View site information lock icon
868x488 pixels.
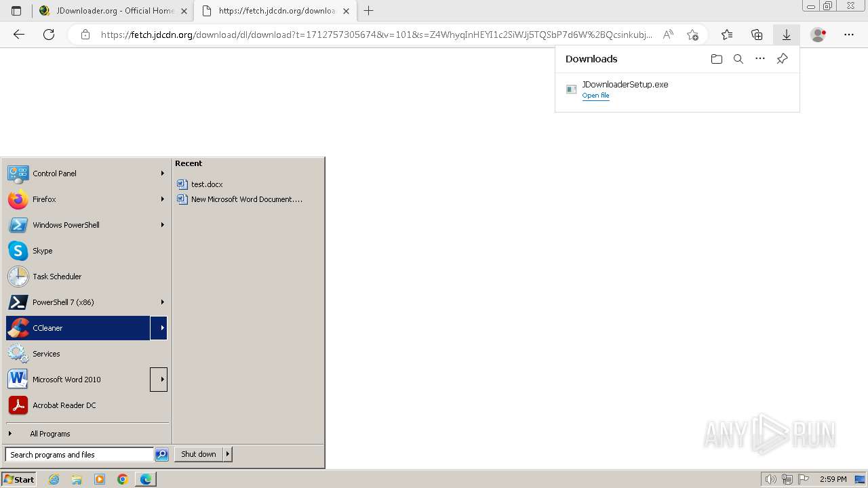coord(85,35)
